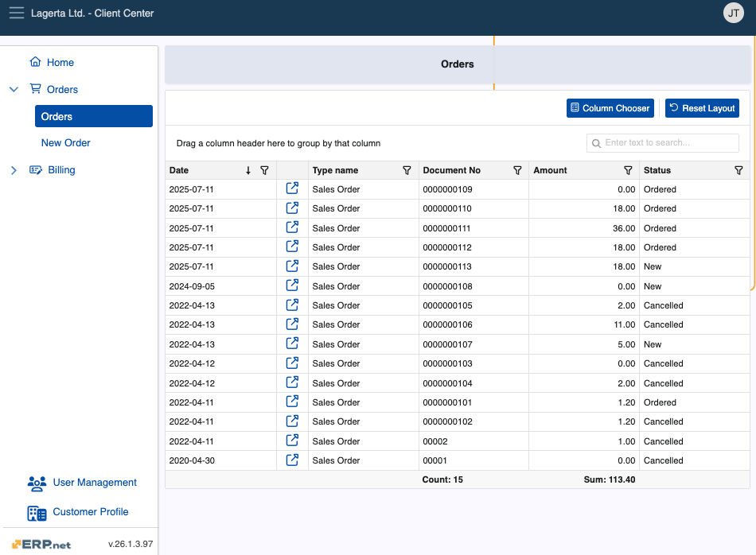Open the Document No column filter
Image resolution: width=756 pixels, height=555 pixels.
(x=517, y=170)
